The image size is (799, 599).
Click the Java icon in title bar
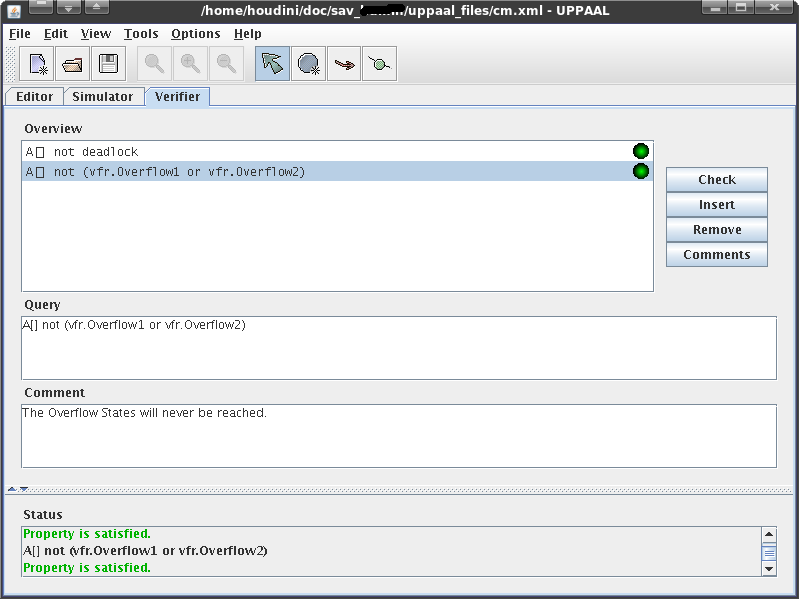[x=14, y=10]
